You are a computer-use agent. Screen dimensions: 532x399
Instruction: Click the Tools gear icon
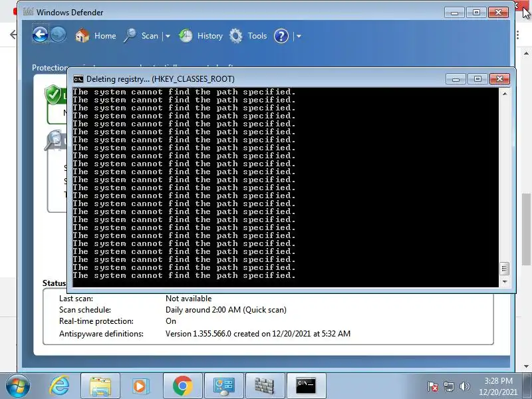click(236, 36)
